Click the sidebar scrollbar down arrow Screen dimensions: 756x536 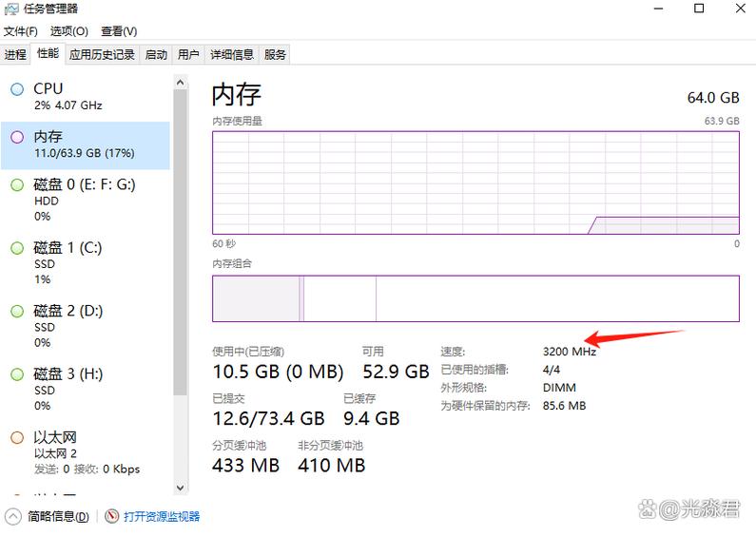[180, 488]
